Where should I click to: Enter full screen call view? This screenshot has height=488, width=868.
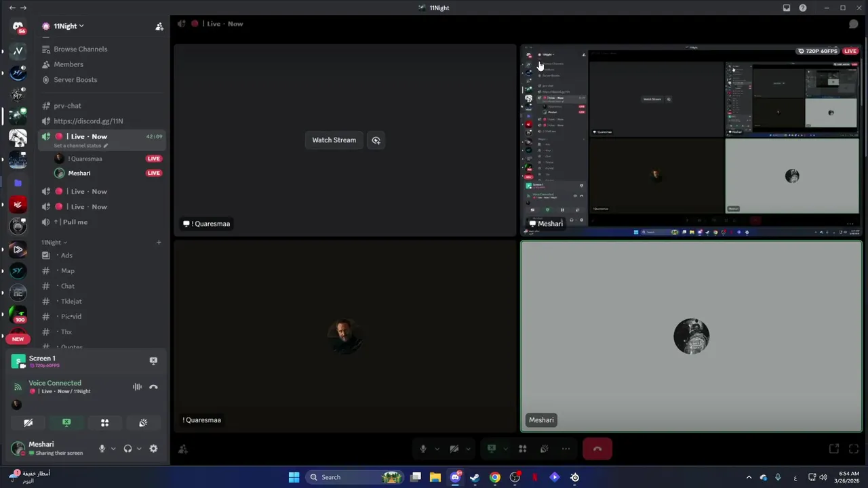[x=854, y=449]
